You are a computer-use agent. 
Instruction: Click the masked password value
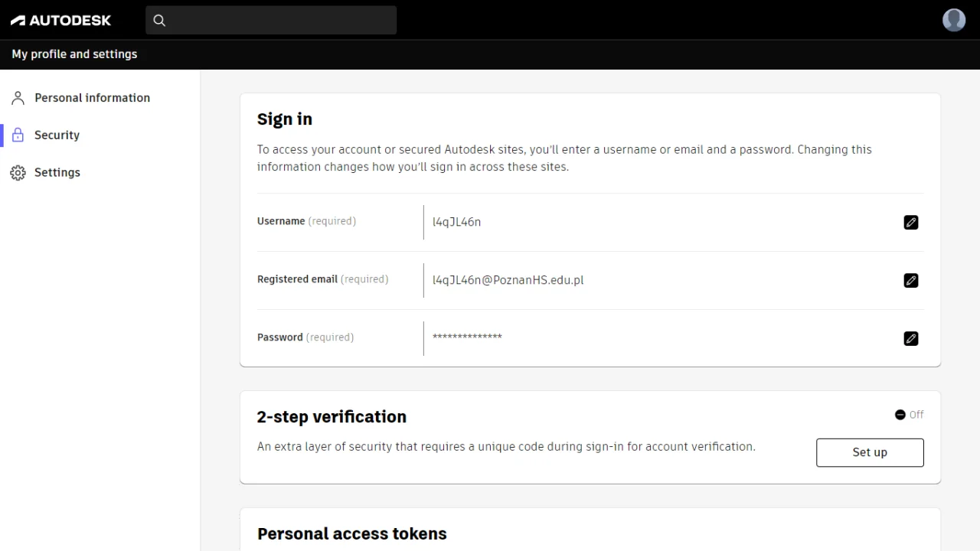pyautogui.click(x=467, y=337)
